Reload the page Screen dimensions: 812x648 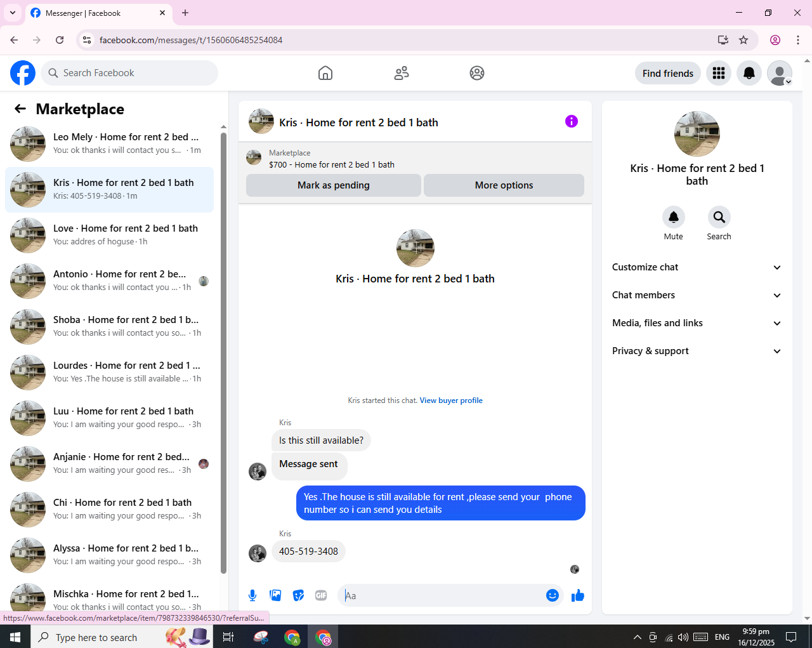(60, 40)
